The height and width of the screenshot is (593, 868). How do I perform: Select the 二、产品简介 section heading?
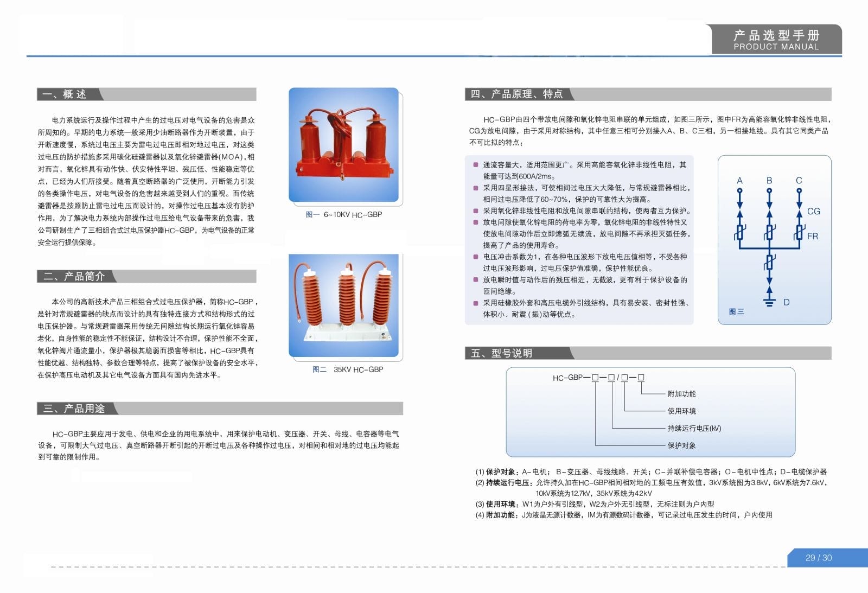pyautogui.click(x=74, y=277)
